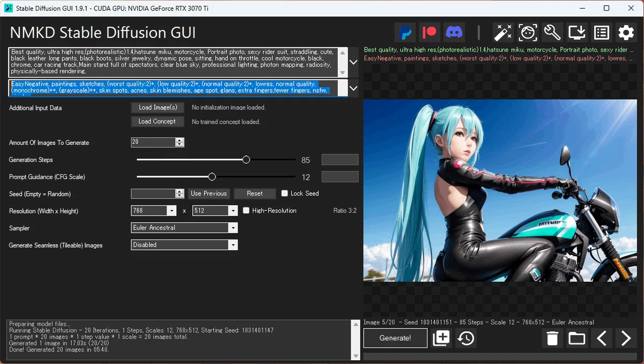Click the seed input field

pyautogui.click(x=153, y=194)
